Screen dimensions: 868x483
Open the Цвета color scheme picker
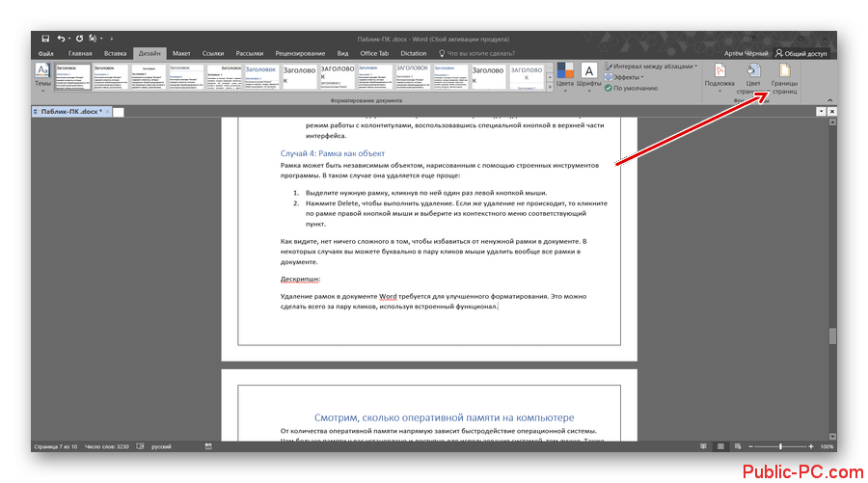(565, 76)
